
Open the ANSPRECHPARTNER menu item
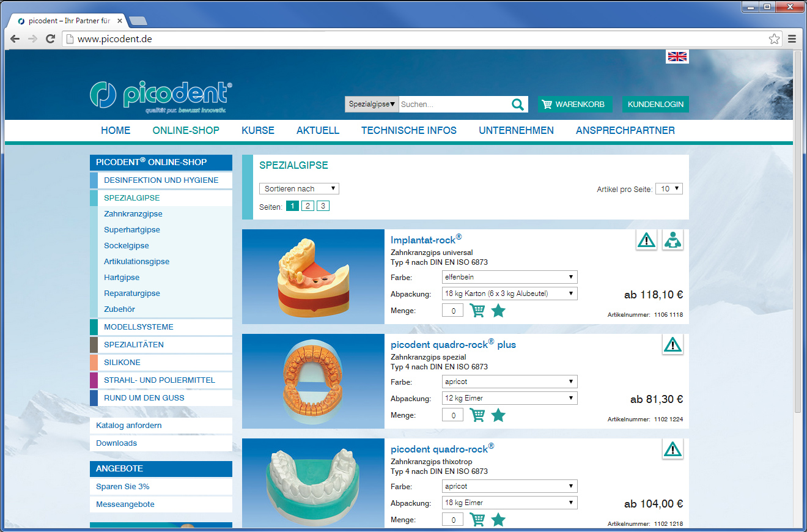(625, 130)
